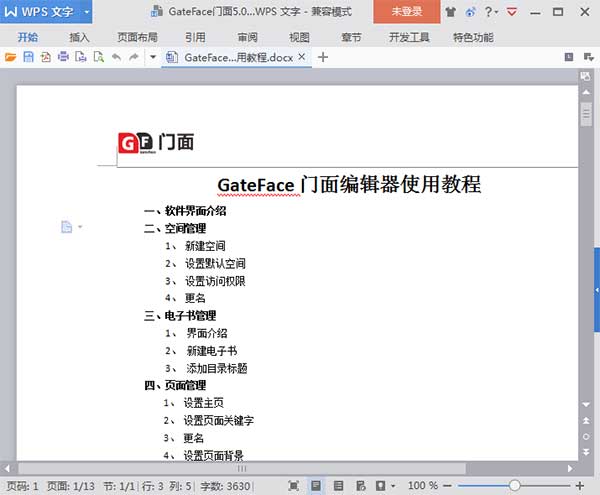Click the new tab plus icon

pyautogui.click(x=323, y=57)
